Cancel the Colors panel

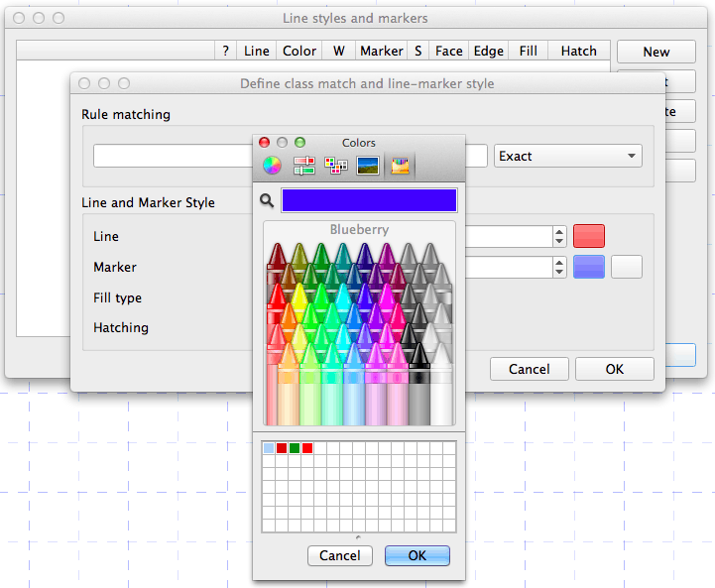pos(340,555)
